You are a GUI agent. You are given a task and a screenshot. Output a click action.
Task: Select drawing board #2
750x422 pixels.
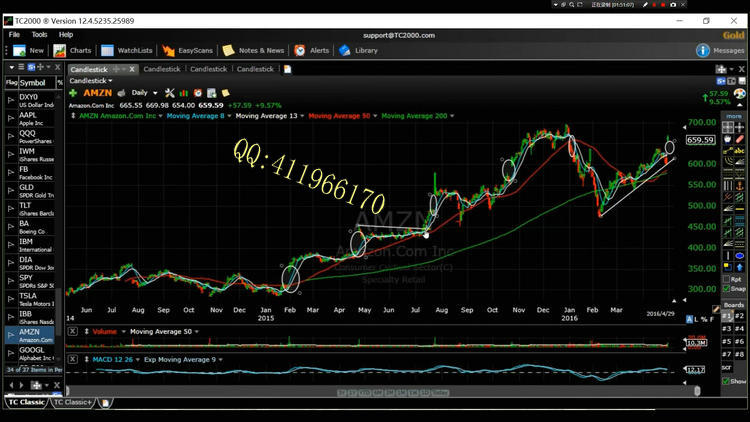739,316
